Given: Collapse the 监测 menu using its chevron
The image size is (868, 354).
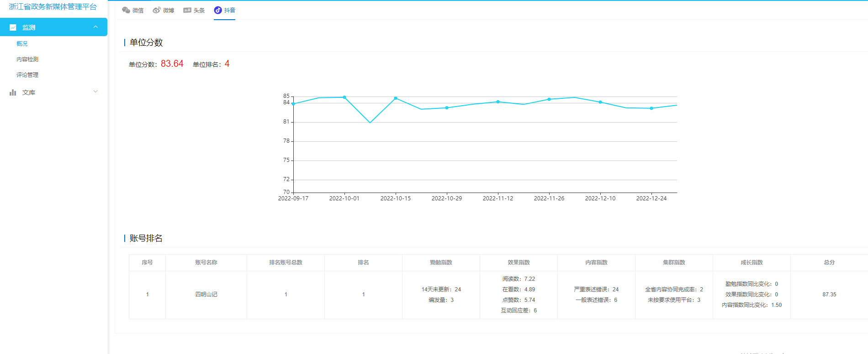Looking at the screenshot, I should pos(95,27).
